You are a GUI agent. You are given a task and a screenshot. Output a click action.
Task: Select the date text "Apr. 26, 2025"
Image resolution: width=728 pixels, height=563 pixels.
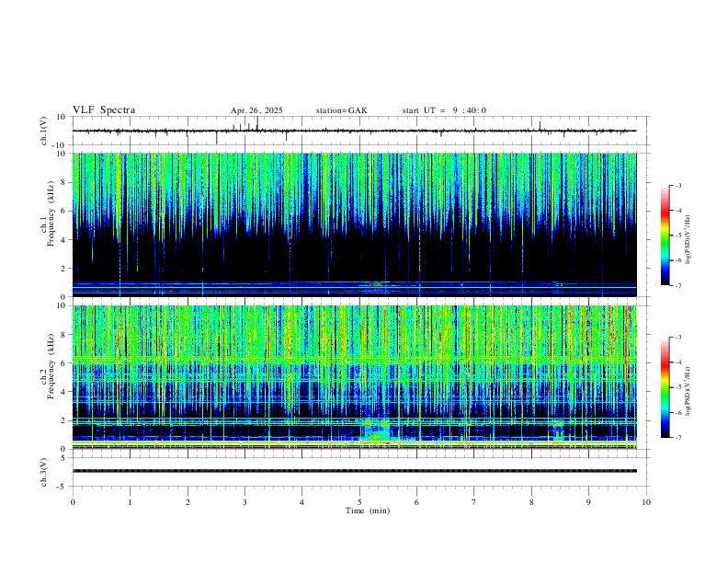tap(256, 110)
